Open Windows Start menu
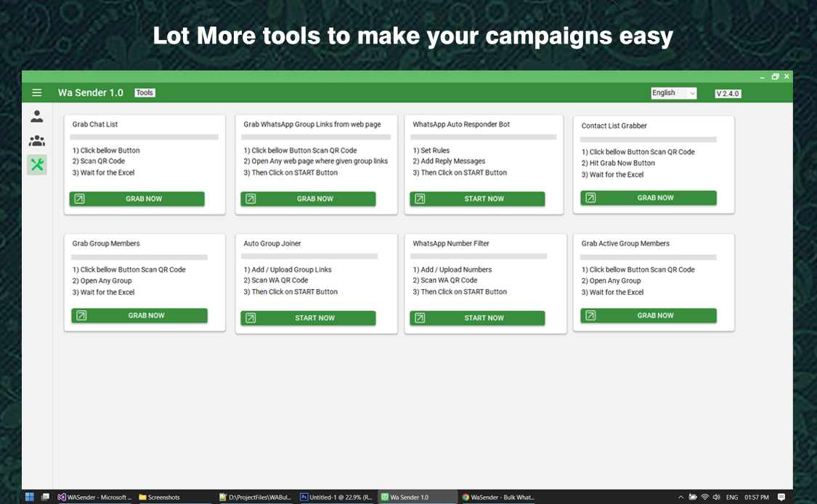The height and width of the screenshot is (504, 817). click(x=30, y=497)
